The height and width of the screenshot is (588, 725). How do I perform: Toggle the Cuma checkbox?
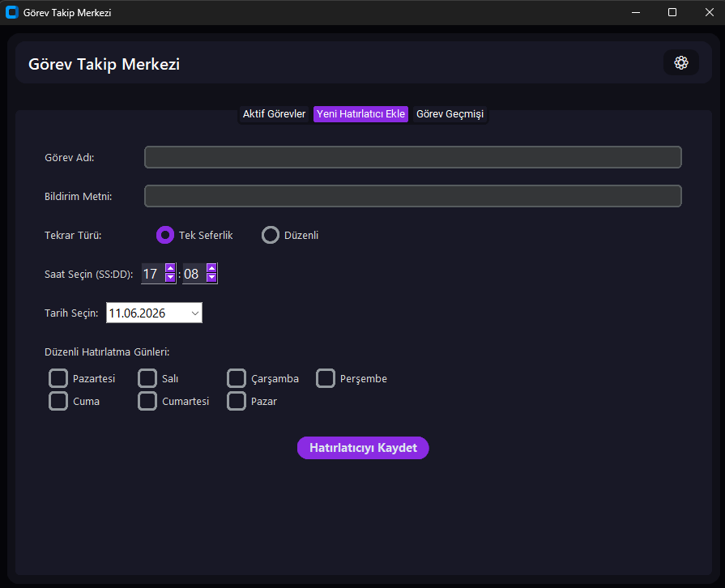[58, 401]
